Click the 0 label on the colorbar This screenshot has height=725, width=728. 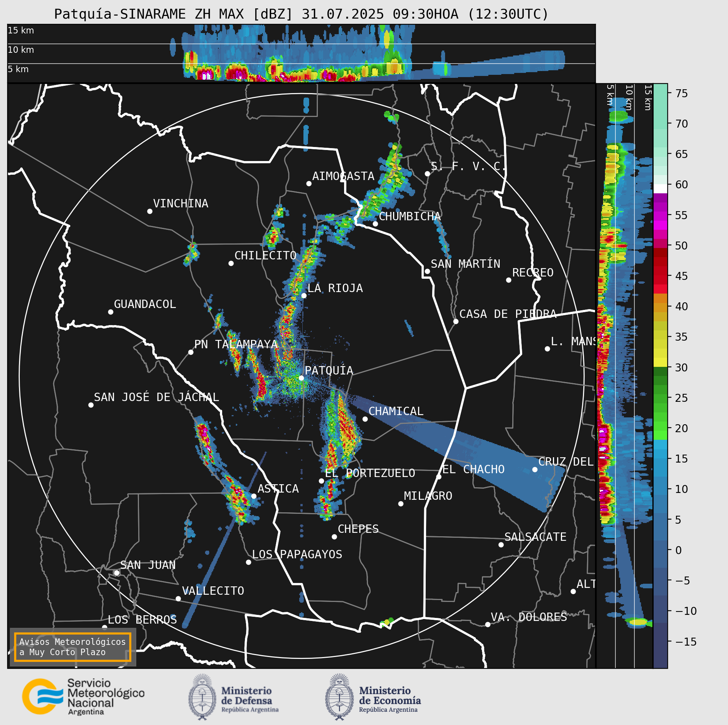click(x=679, y=550)
